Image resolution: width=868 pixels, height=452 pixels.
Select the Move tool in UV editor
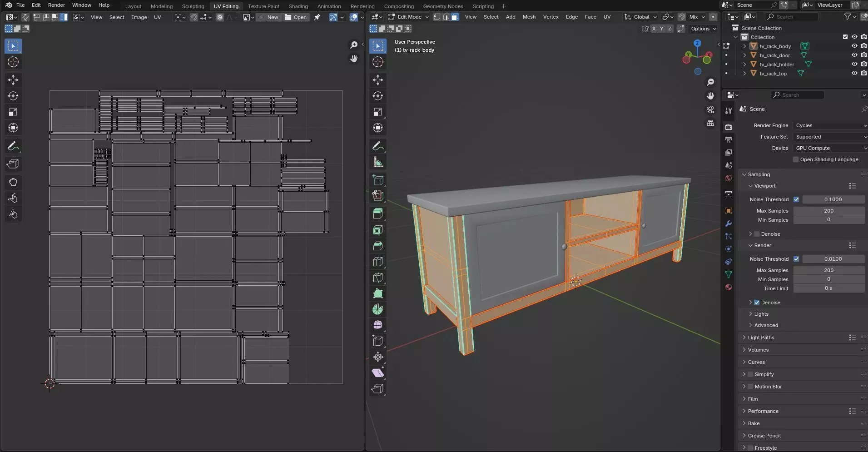(x=13, y=80)
